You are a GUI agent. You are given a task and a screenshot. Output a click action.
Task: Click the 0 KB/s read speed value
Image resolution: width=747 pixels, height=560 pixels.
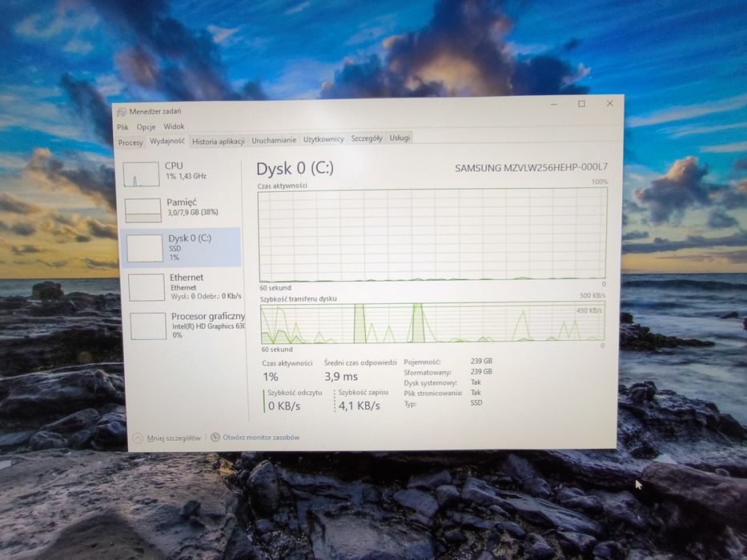coord(284,406)
